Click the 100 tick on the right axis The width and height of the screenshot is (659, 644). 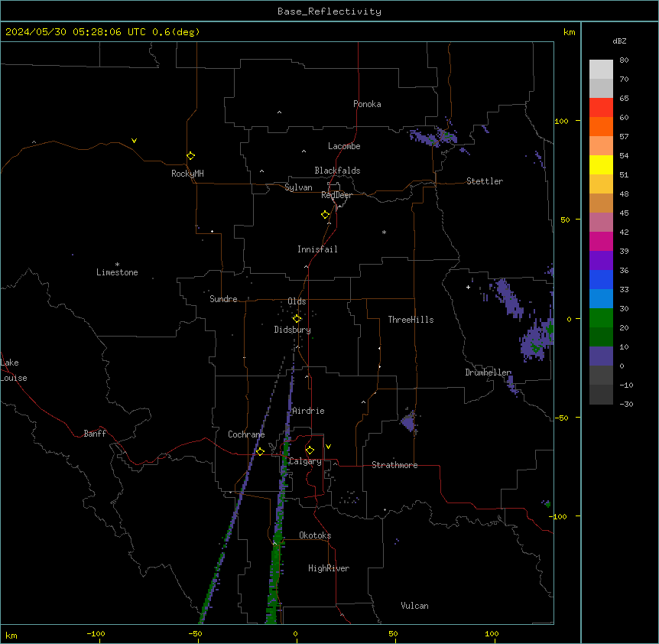561,121
